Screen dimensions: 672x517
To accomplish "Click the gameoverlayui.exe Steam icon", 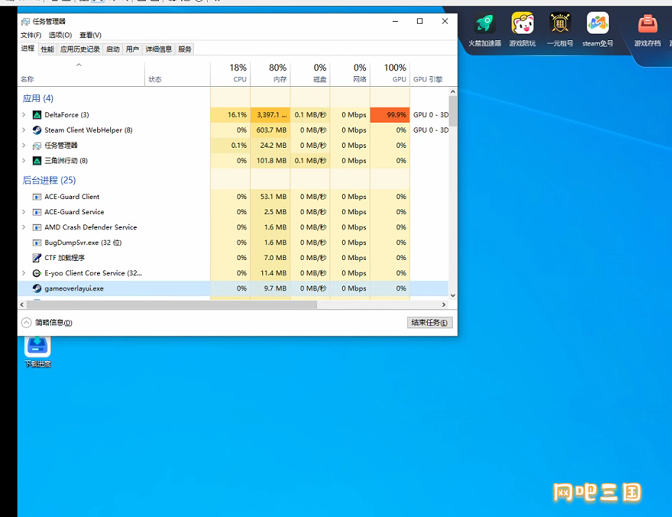I will pyautogui.click(x=37, y=289).
